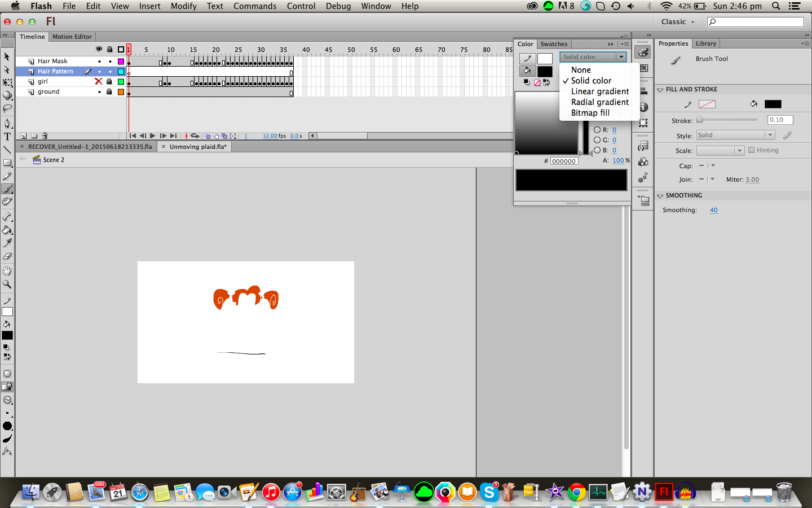
Task: Click the Smoothing value 40
Action: pyautogui.click(x=714, y=210)
